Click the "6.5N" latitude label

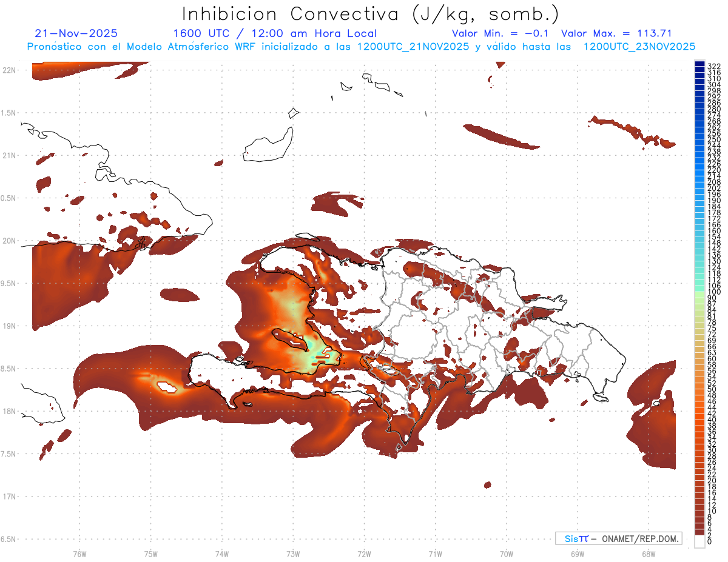(8, 539)
